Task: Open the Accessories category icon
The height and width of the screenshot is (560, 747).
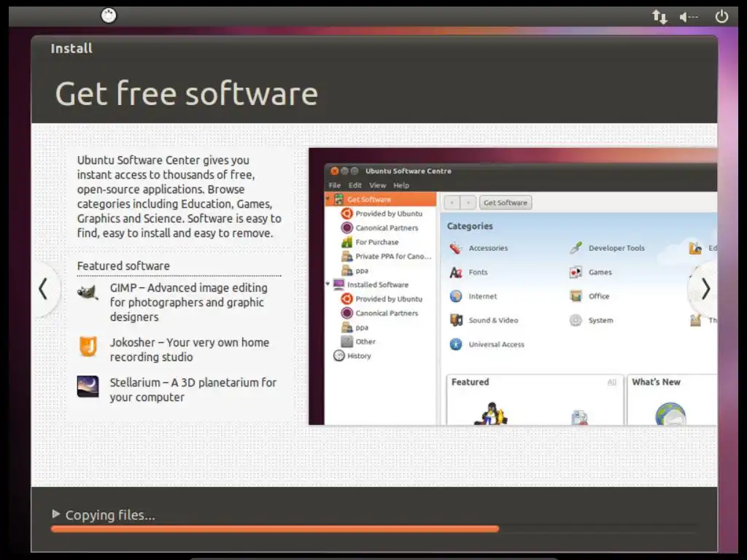Action: coord(456,248)
